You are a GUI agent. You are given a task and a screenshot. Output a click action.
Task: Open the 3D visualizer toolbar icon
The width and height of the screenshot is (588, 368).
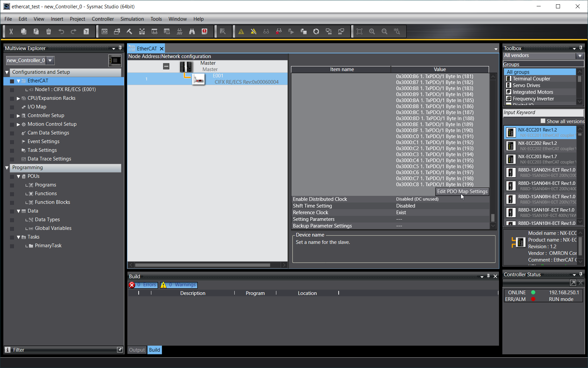104,31
